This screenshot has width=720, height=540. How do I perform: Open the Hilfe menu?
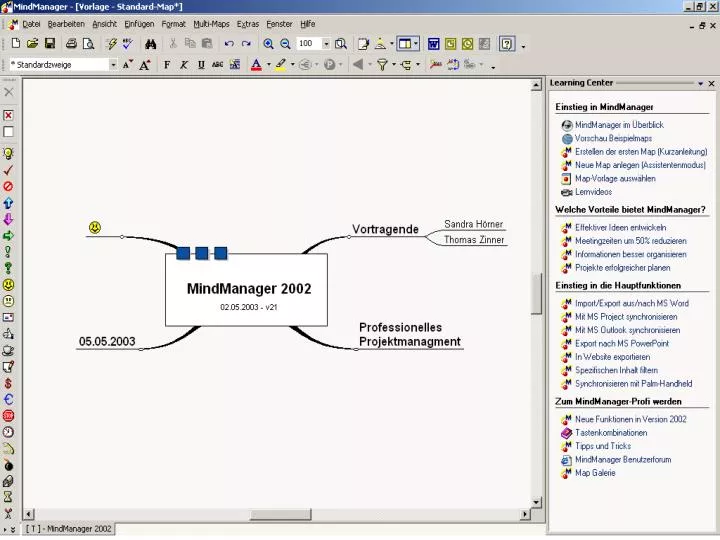click(308, 24)
